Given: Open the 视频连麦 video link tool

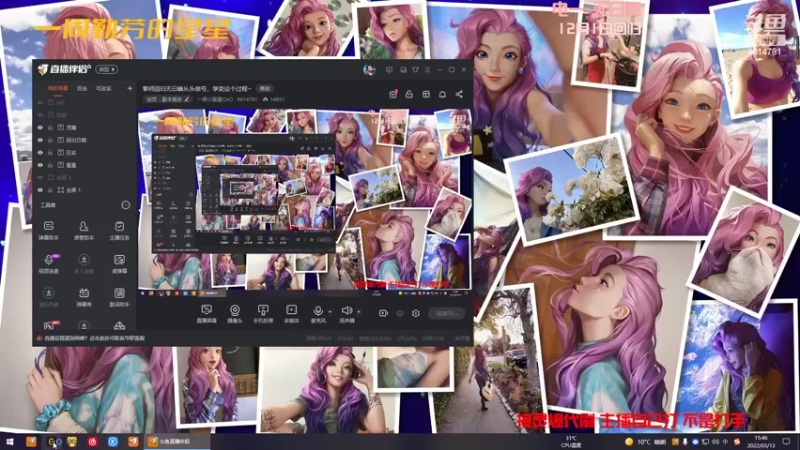Looking at the screenshot, I should click(48, 264).
